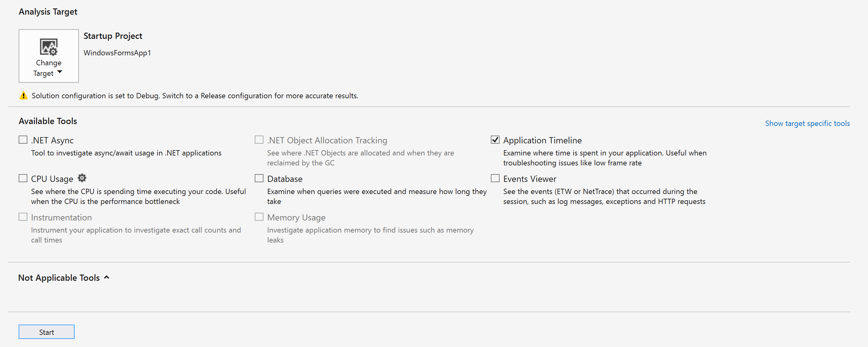
Task: Click the Start button
Action: tap(47, 332)
